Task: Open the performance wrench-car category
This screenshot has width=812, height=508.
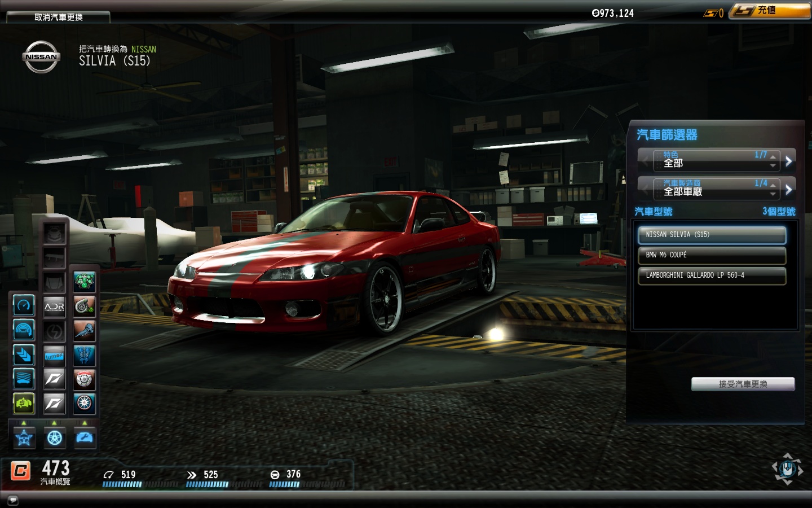Action: 85,438
